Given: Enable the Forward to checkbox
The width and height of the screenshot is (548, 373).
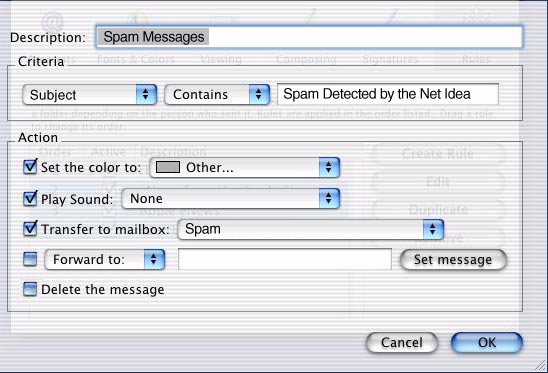Looking at the screenshot, I should 30,259.
